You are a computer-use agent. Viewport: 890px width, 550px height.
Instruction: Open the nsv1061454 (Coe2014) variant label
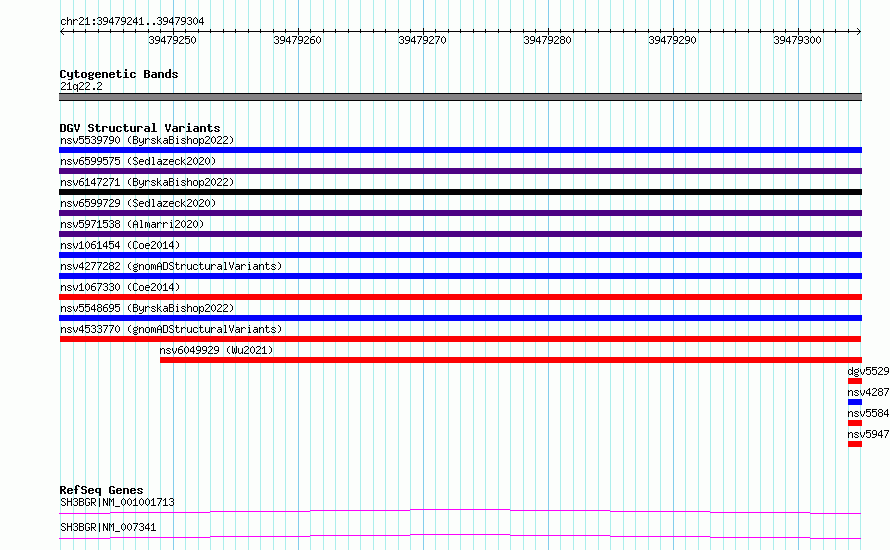pos(120,245)
